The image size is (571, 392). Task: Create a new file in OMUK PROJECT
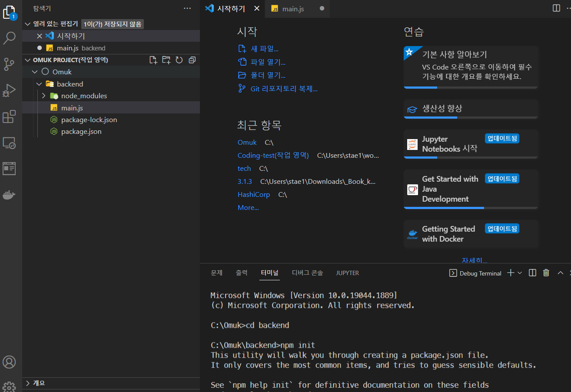coord(153,60)
